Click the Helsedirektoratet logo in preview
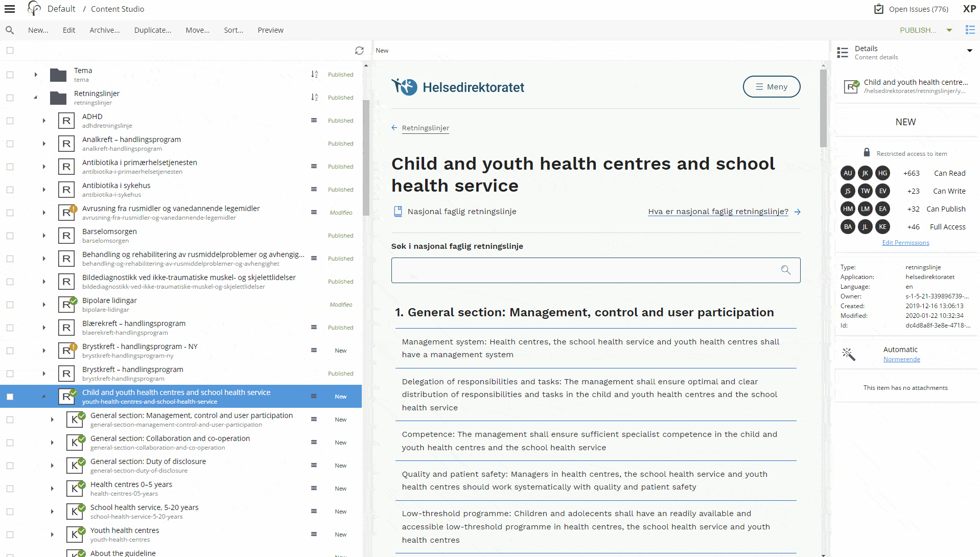980x557 pixels. pos(458,87)
